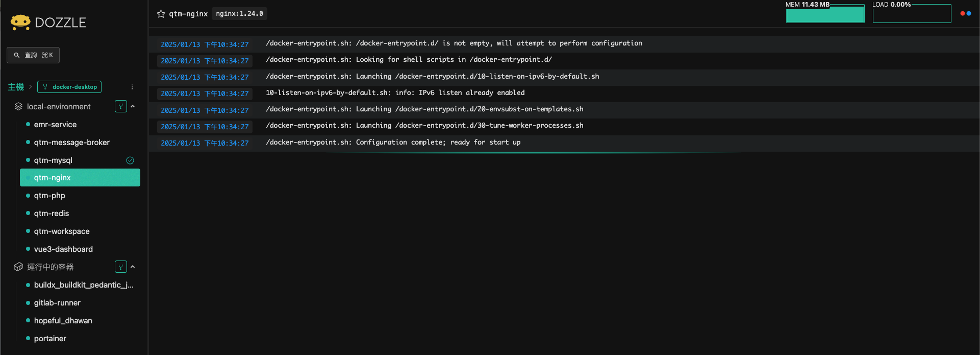Click the MEM usage bar

[825, 14]
